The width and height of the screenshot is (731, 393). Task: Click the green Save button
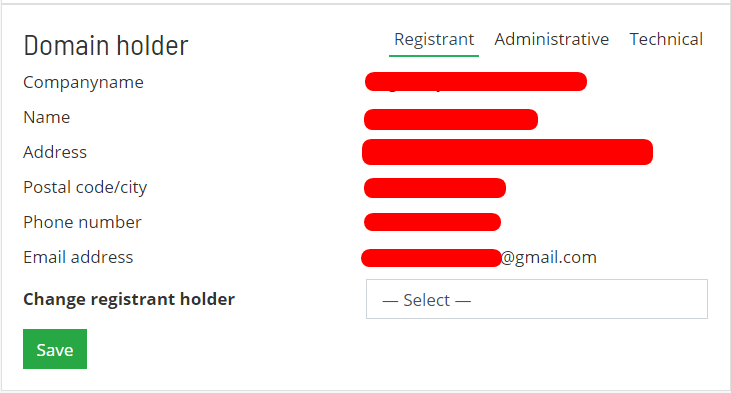(55, 349)
